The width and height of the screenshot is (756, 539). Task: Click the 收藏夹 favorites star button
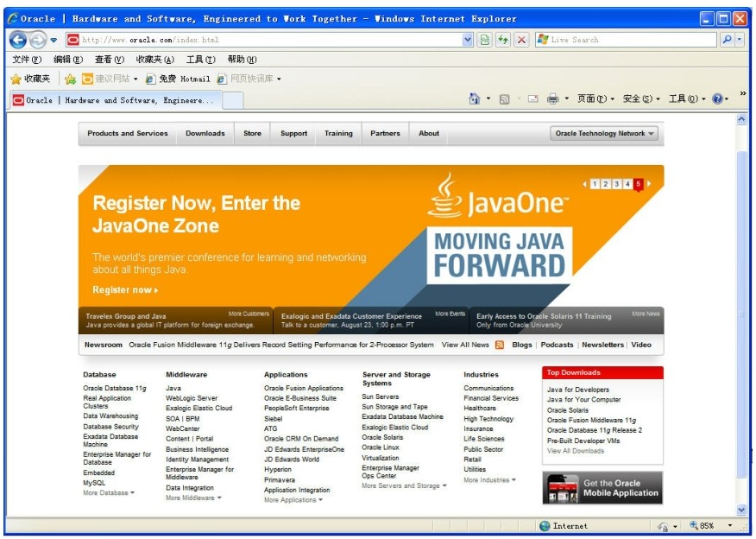30,79
